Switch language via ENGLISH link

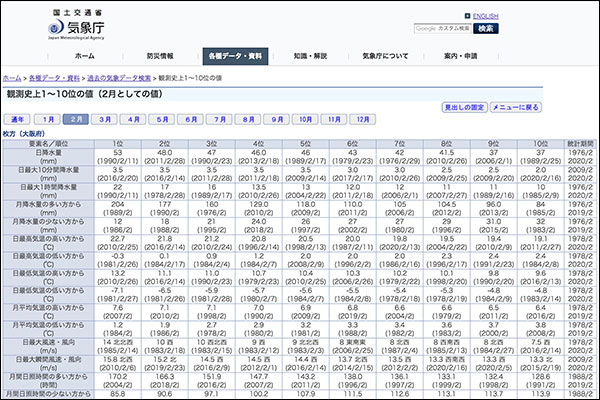(x=485, y=16)
